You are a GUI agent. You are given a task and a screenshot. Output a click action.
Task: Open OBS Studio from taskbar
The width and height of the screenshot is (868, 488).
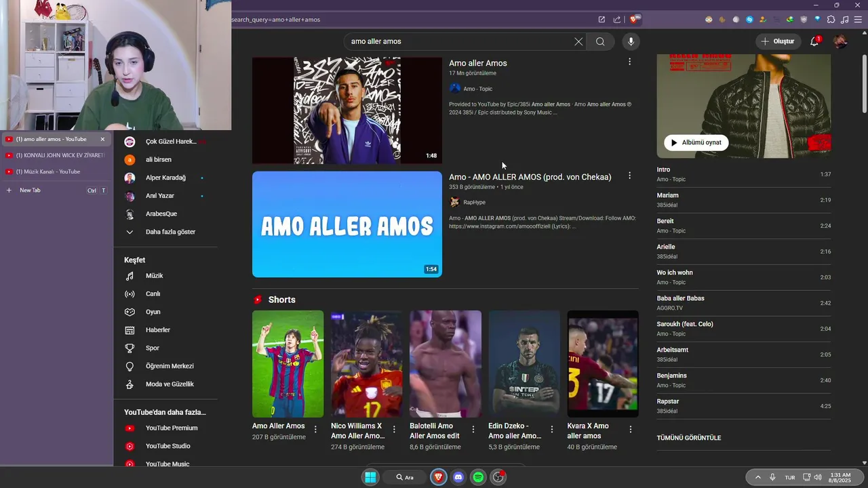(x=498, y=477)
